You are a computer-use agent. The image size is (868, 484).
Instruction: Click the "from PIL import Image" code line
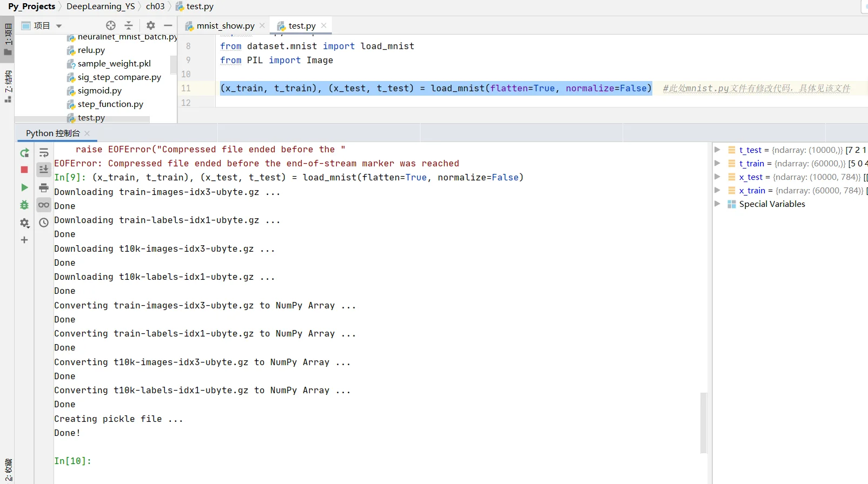276,60
